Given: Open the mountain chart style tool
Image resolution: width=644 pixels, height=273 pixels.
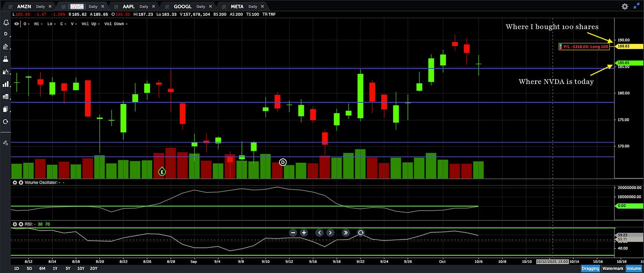Looking at the screenshot, I should point(6,71).
